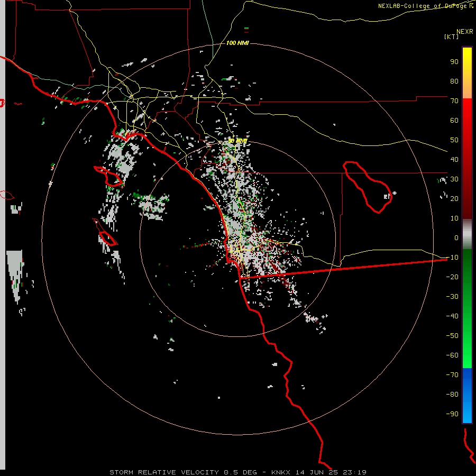Image resolution: width=476 pixels, height=476 pixels.
Task: Click the -50 value on the velocity scale
Action: click(x=452, y=335)
